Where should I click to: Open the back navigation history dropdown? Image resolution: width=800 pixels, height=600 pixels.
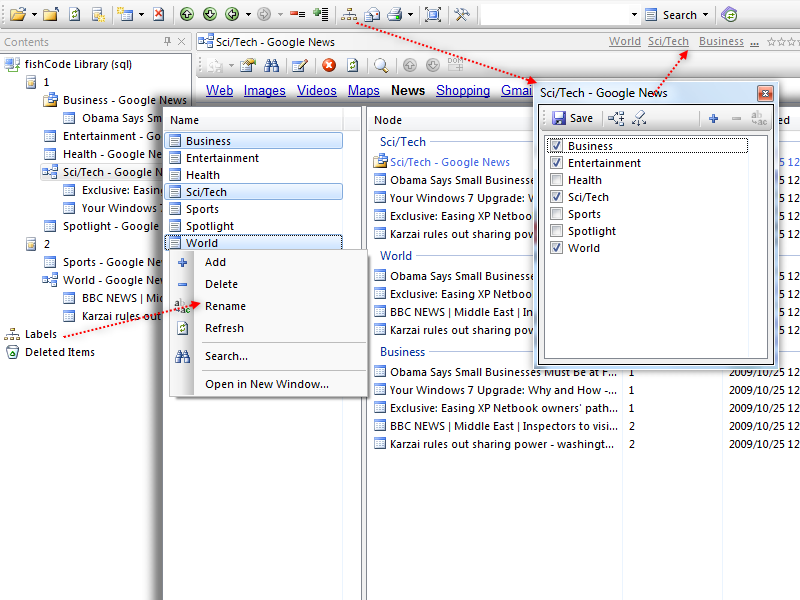pyautogui.click(x=248, y=15)
